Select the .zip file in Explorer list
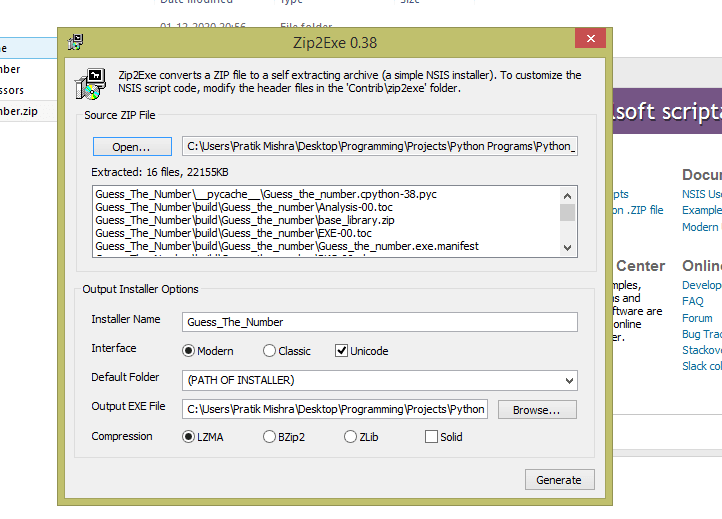Screen dimensions: 722x519 [19, 111]
